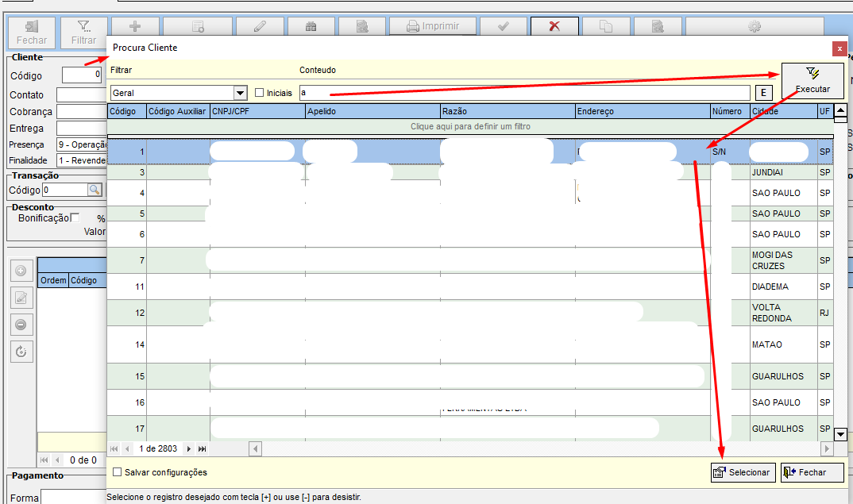This screenshot has width=853, height=504.
Task: Check the Salvar configurações box
Action: click(x=118, y=472)
